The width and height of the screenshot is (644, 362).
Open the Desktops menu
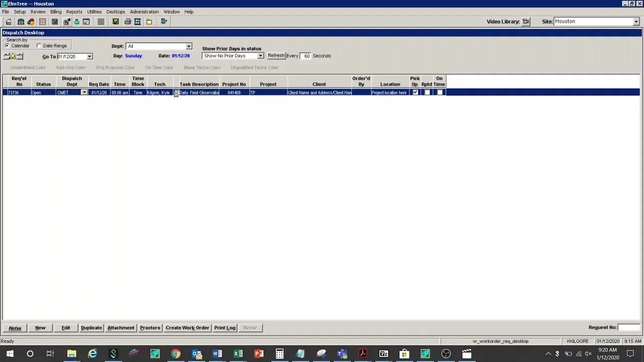point(116,12)
